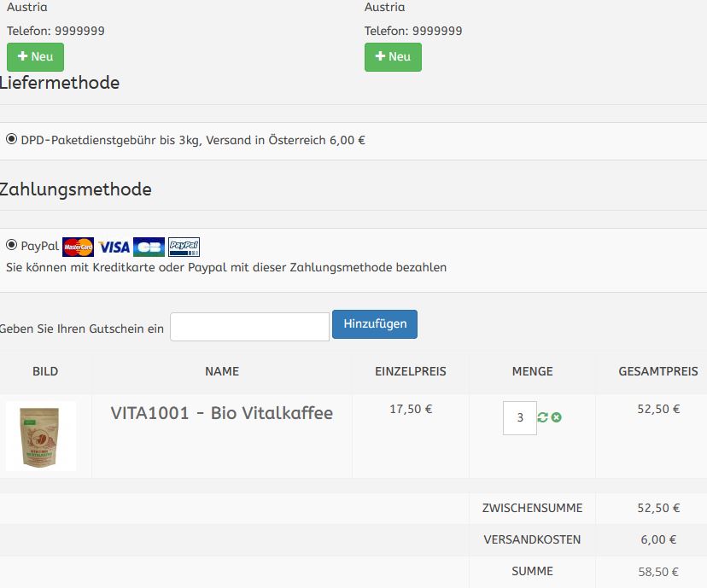Focus the Gutschein coupon input field
Viewport: 707px width, 588px height.
(250, 327)
